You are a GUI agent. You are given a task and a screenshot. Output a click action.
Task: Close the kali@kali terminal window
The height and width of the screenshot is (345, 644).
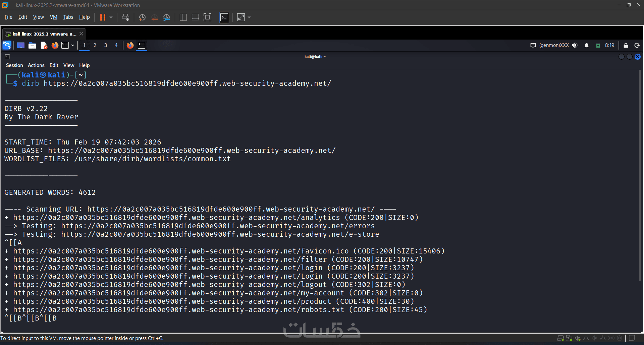pos(638,57)
